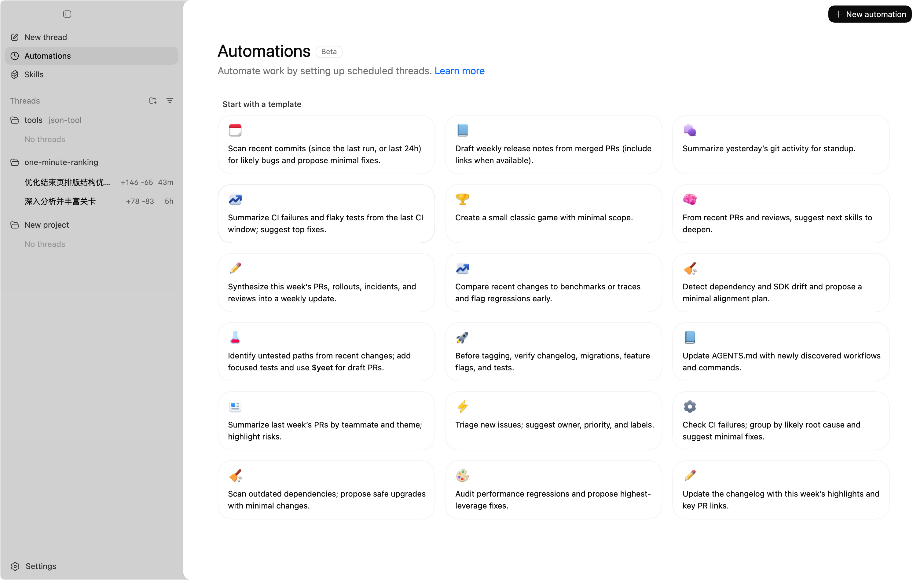The image size is (924, 580).
Task: Open the threads filter icon
Action: [170, 101]
